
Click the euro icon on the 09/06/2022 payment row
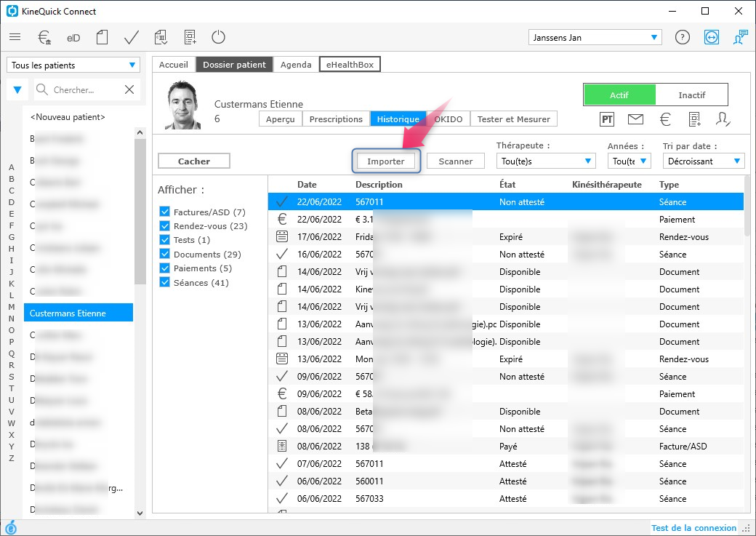tap(282, 393)
